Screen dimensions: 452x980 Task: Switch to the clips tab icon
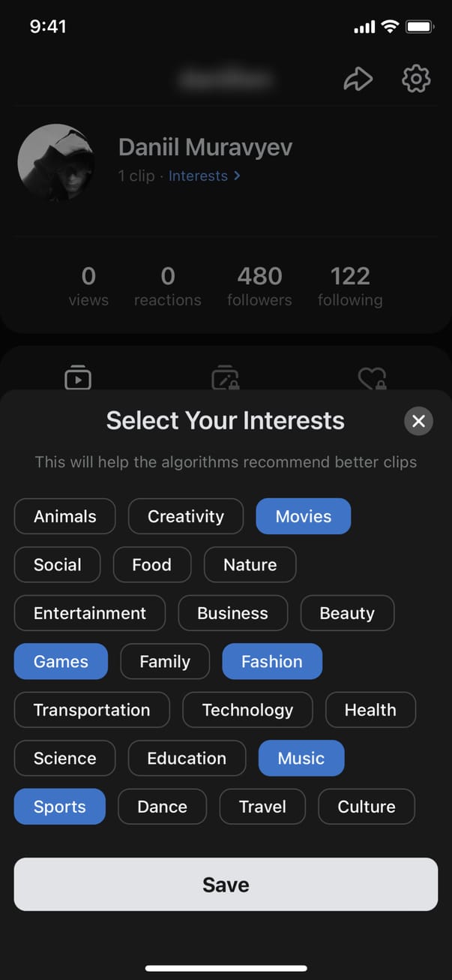pyautogui.click(x=78, y=377)
